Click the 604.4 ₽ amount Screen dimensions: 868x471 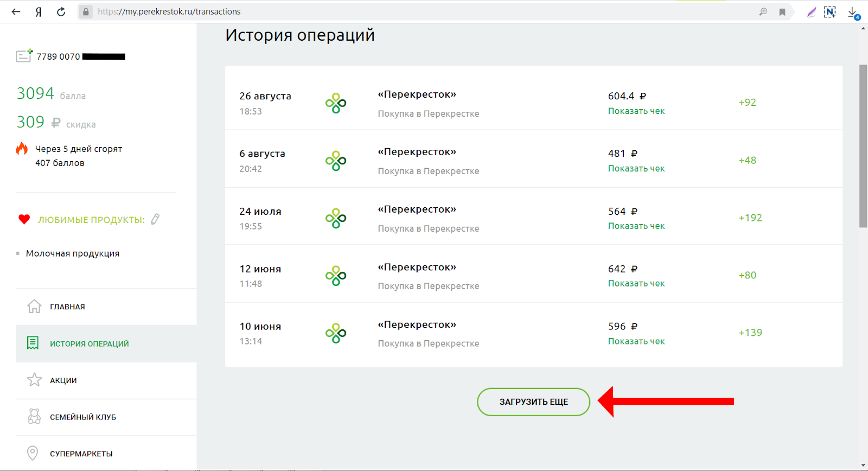(x=627, y=96)
